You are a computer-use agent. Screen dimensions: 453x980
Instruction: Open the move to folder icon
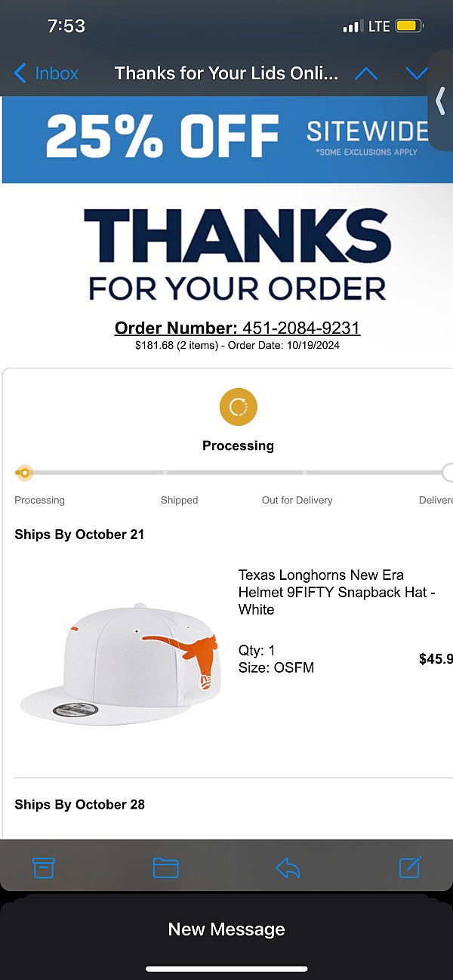click(x=165, y=868)
